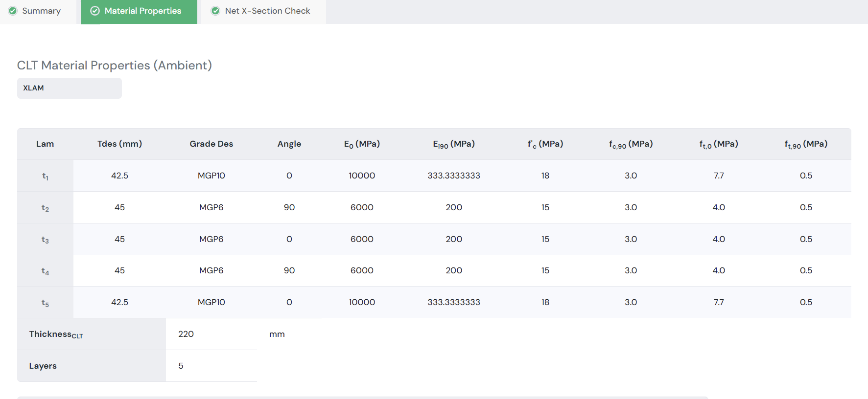
Task: Click MGP10 grade in row t1
Action: tap(211, 176)
